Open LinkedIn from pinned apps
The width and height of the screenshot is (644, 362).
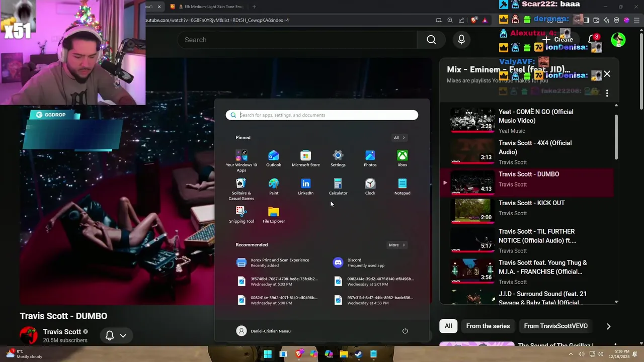[x=306, y=187]
